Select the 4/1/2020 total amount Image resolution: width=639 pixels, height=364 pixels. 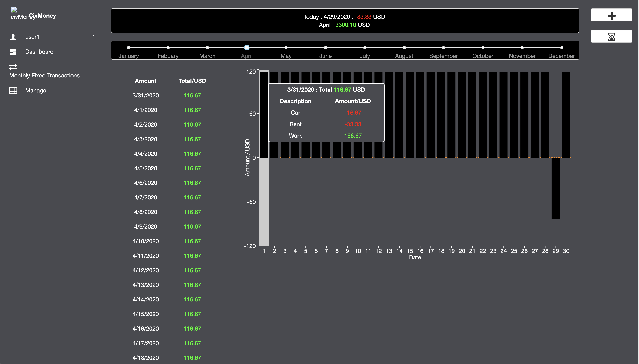tap(192, 110)
